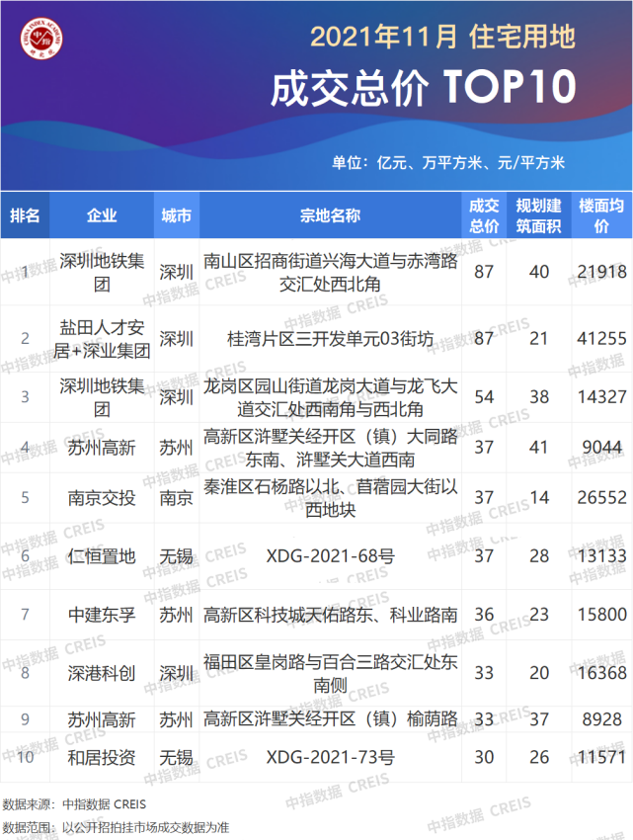Click the floor price 11571
The height and width of the screenshot is (840, 633).
tap(601, 757)
